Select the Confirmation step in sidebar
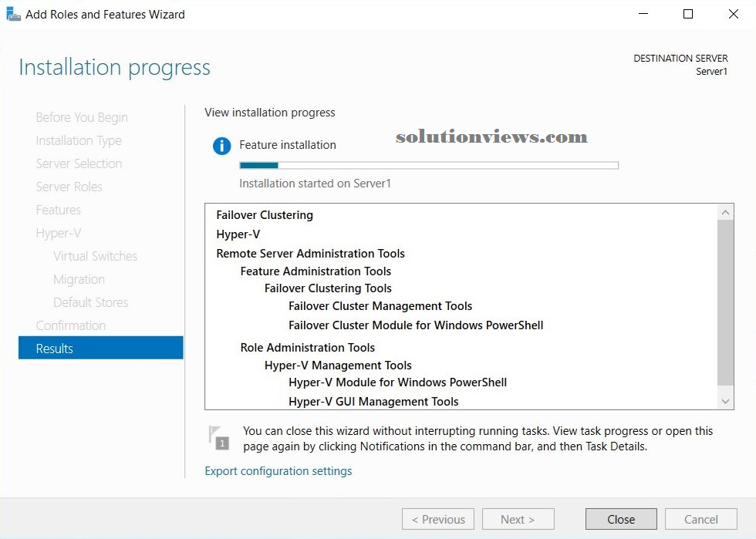 tap(71, 325)
